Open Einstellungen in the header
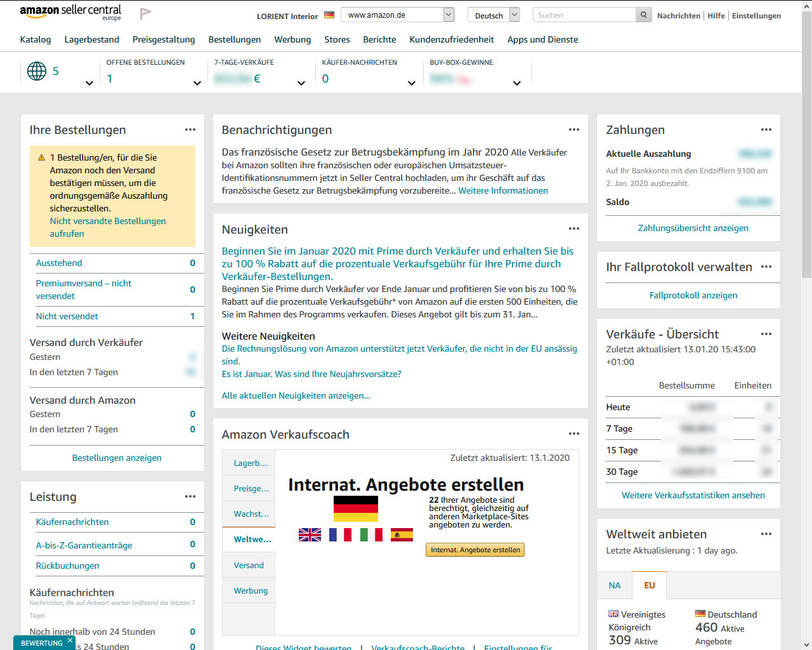 (757, 16)
